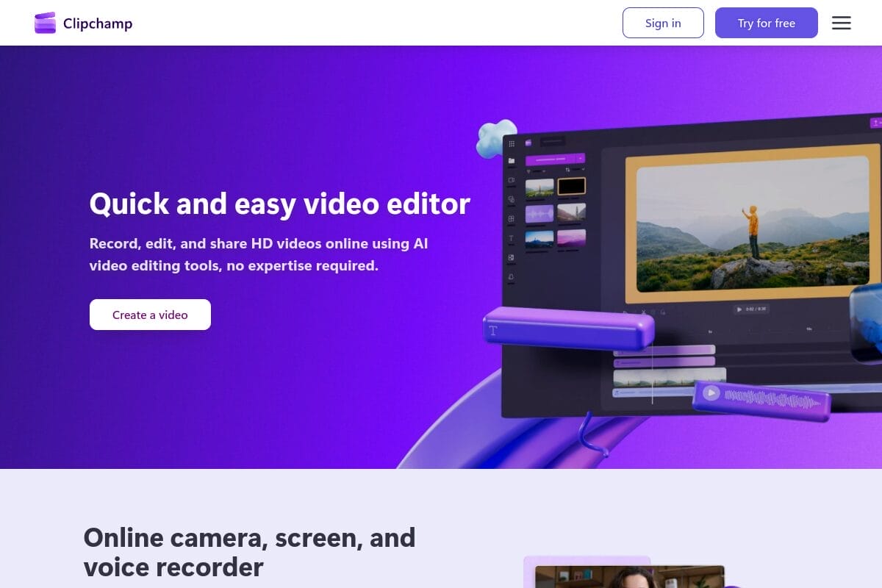Click the Sign in button

tap(663, 23)
